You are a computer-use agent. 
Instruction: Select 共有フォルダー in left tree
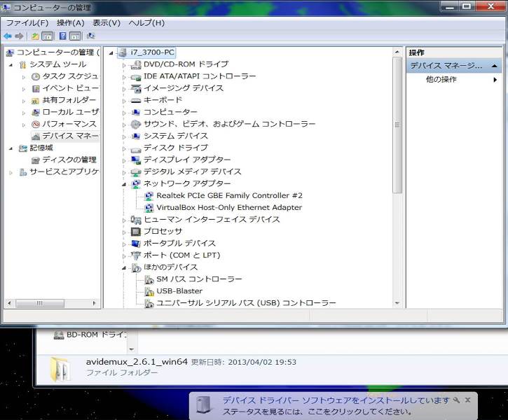click(x=69, y=100)
